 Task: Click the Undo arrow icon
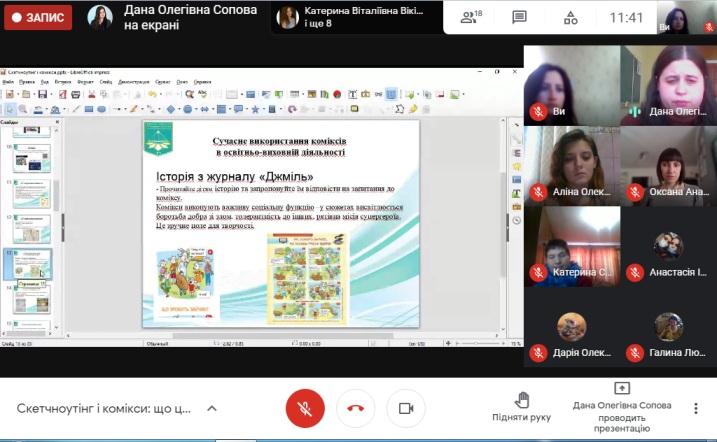point(152,94)
